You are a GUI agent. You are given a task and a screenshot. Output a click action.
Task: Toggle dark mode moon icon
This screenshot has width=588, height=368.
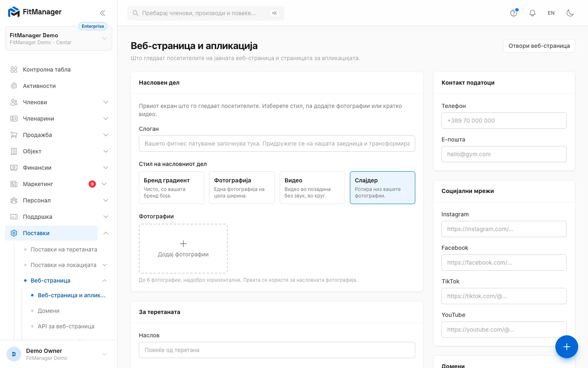(x=570, y=13)
